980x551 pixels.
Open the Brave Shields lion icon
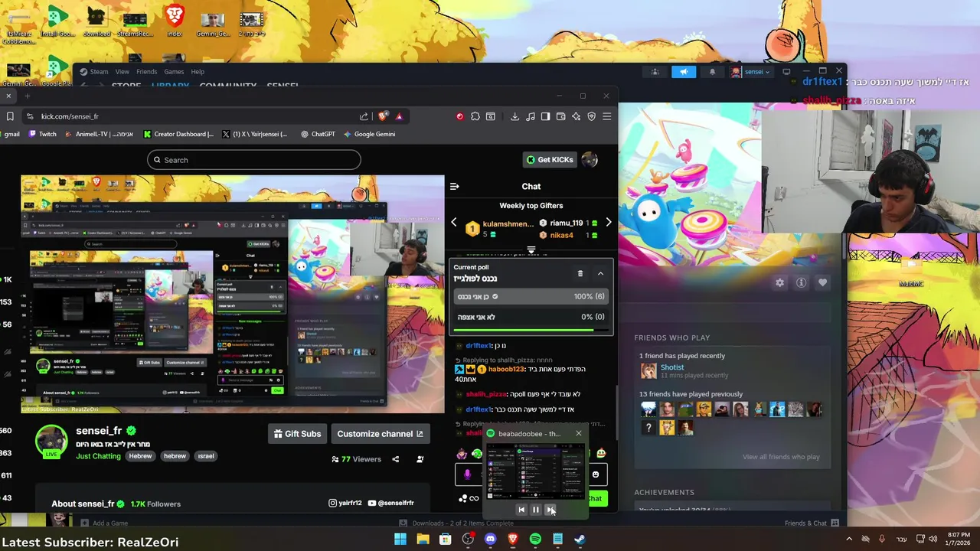click(x=383, y=116)
